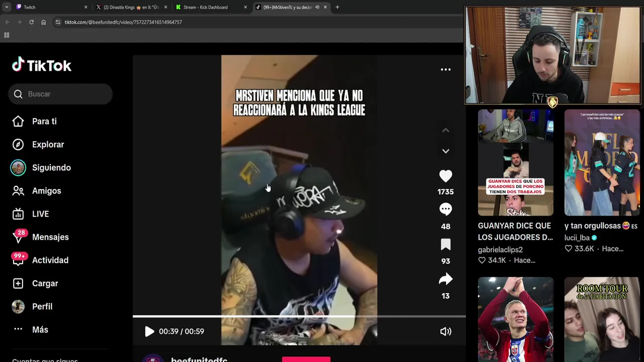Open the comments bubble icon
This screenshot has width=644, height=362.
[446, 209]
